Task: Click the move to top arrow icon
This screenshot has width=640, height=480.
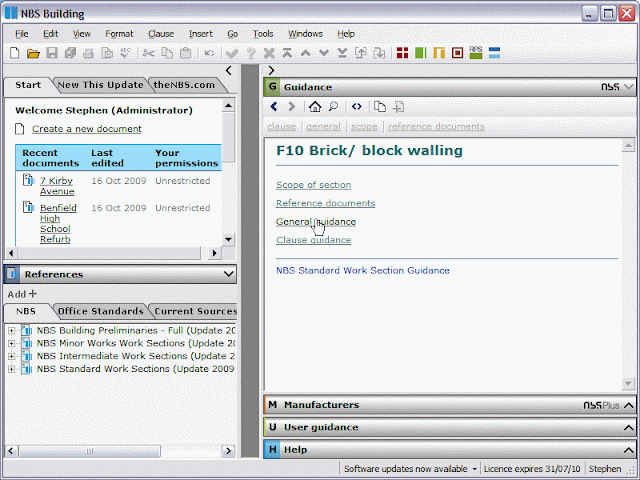Action: (287, 53)
